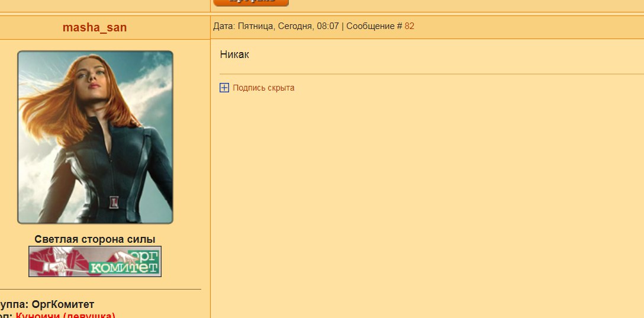Click the 'Подпись скрыта' text link
The width and height of the screenshot is (644, 318).
click(x=263, y=88)
